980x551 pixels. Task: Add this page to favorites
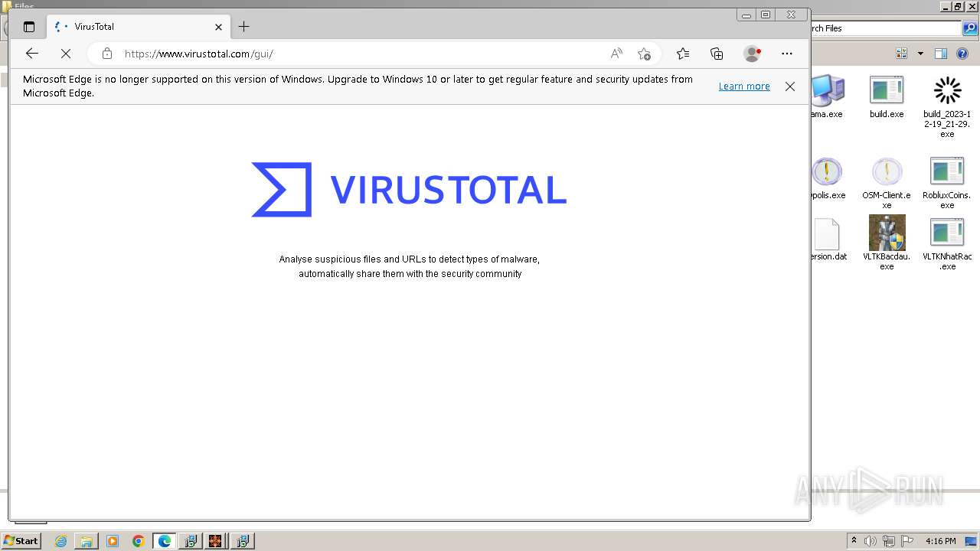click(644, 54)
